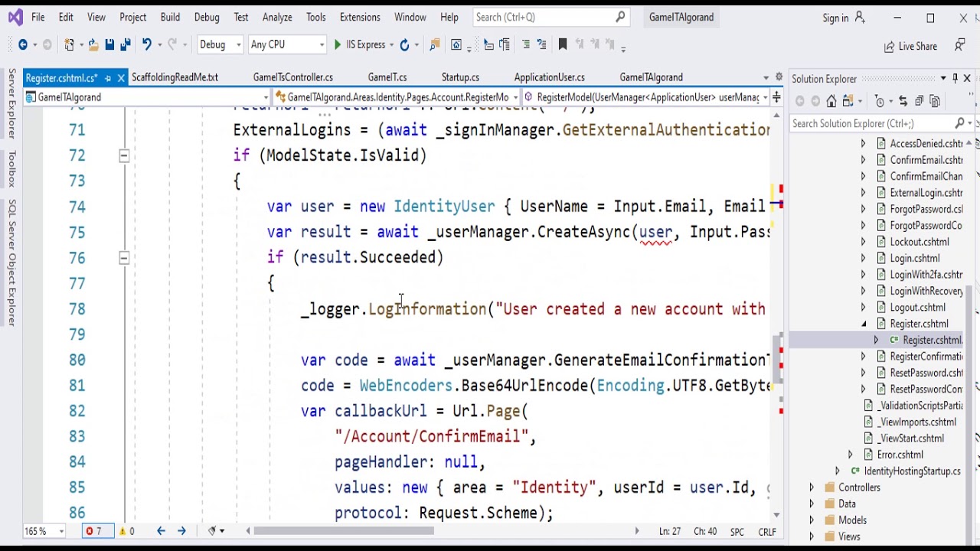The width and height of the screenshot is (980, 551).
Task: Collapse the if (ModelState.IsValid) code block
Action: (x=123, y=155)
